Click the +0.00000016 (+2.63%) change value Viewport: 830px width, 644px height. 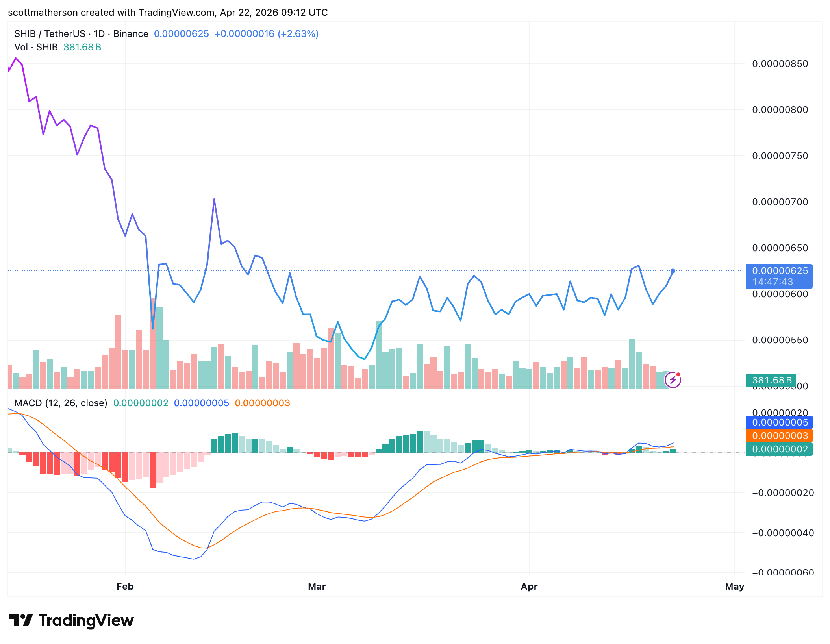pos(266,34)
